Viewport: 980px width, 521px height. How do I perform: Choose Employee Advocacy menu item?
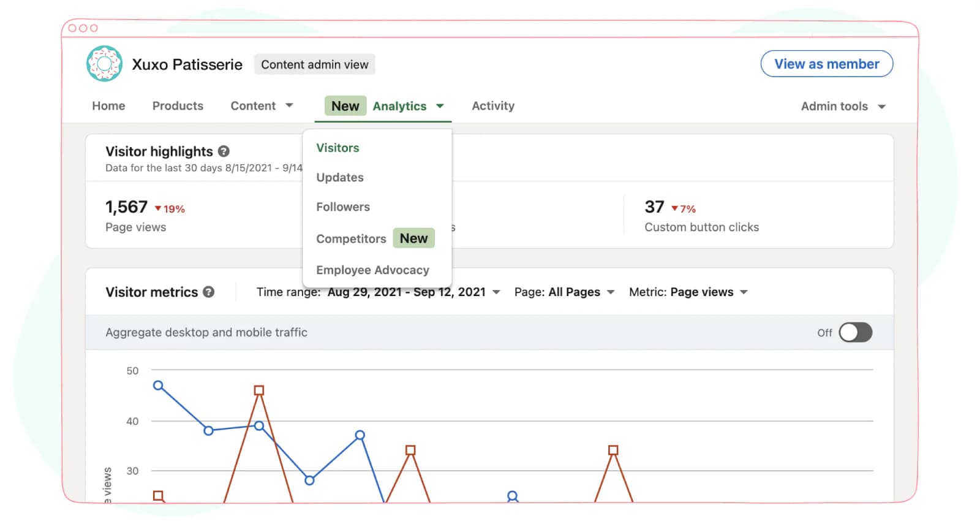372,270
